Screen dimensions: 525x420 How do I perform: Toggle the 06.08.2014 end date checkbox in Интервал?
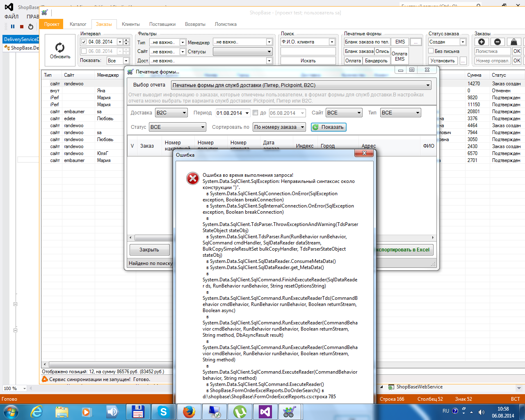pyautogui.click(x=84, y=51)
